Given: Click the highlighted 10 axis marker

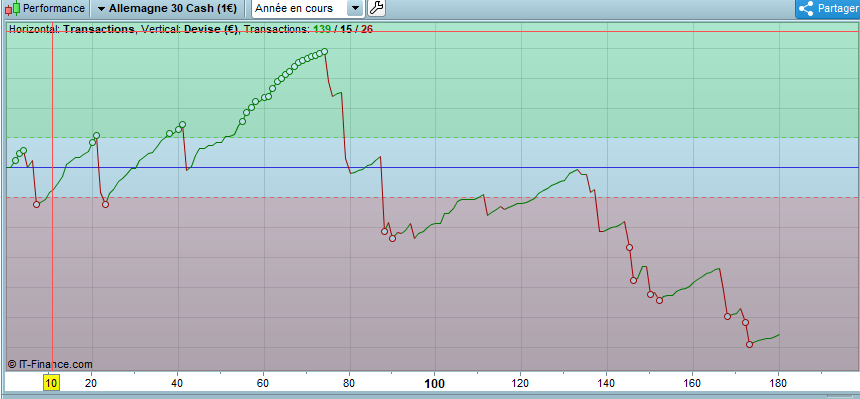Looking at the screenshot, I should pyautogui.click(x=51, y=383).
